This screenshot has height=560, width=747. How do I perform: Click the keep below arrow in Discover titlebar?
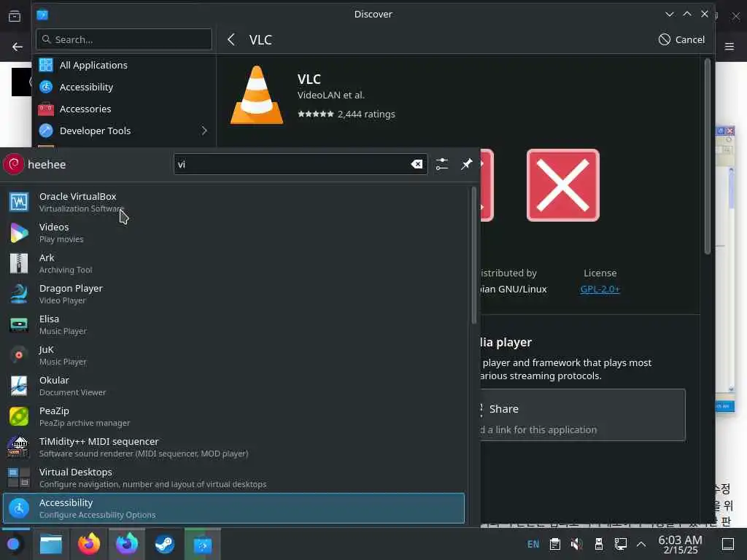pyautogui.click(x=670, y=14)
